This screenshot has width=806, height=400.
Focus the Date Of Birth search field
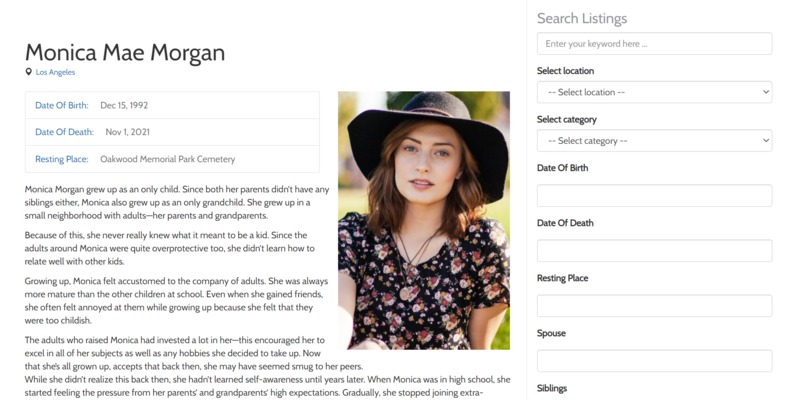pos(654,195)
